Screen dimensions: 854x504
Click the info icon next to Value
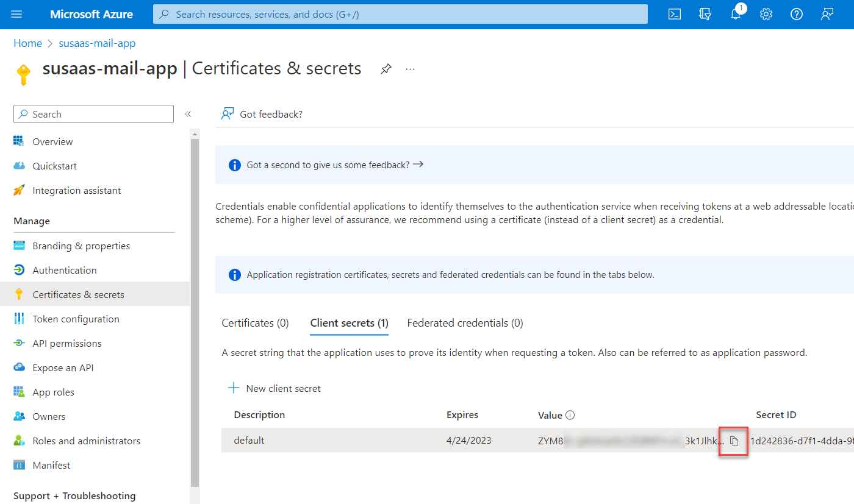pos(570,415)
